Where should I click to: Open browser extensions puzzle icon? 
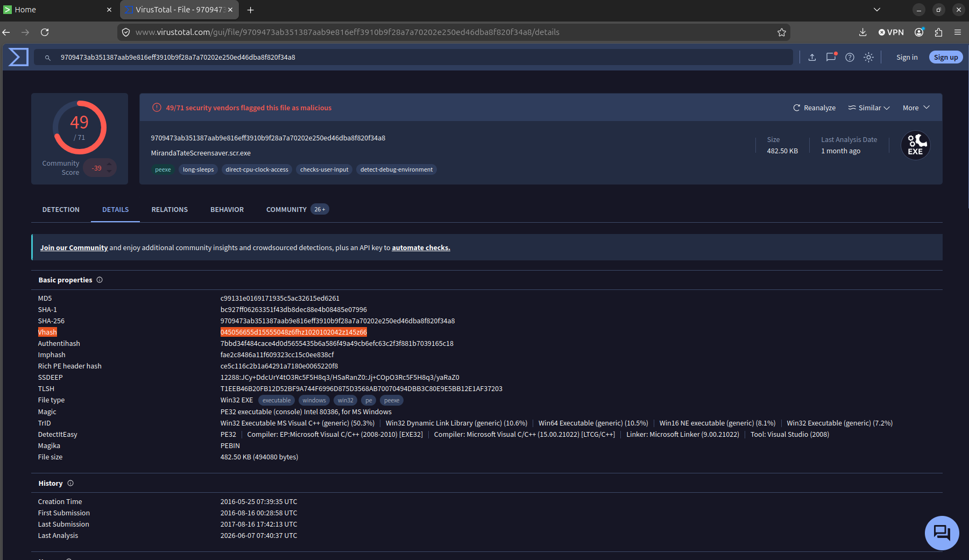(938, 32)
